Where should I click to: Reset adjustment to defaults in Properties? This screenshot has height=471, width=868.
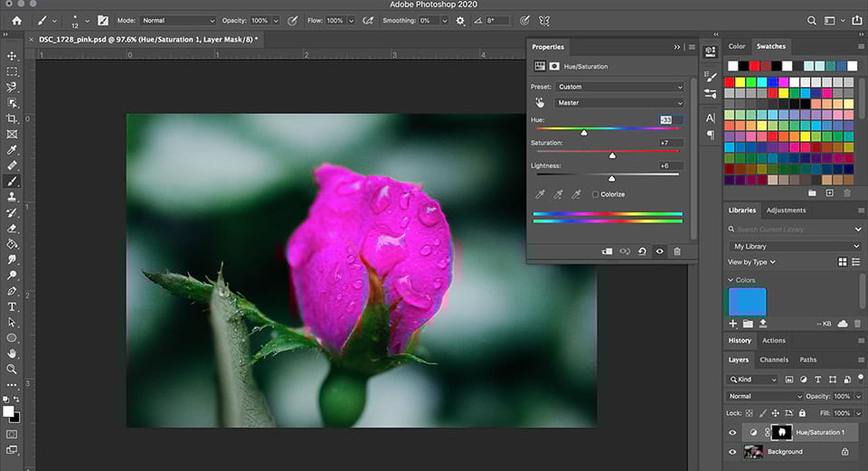(x=642, y=251)
